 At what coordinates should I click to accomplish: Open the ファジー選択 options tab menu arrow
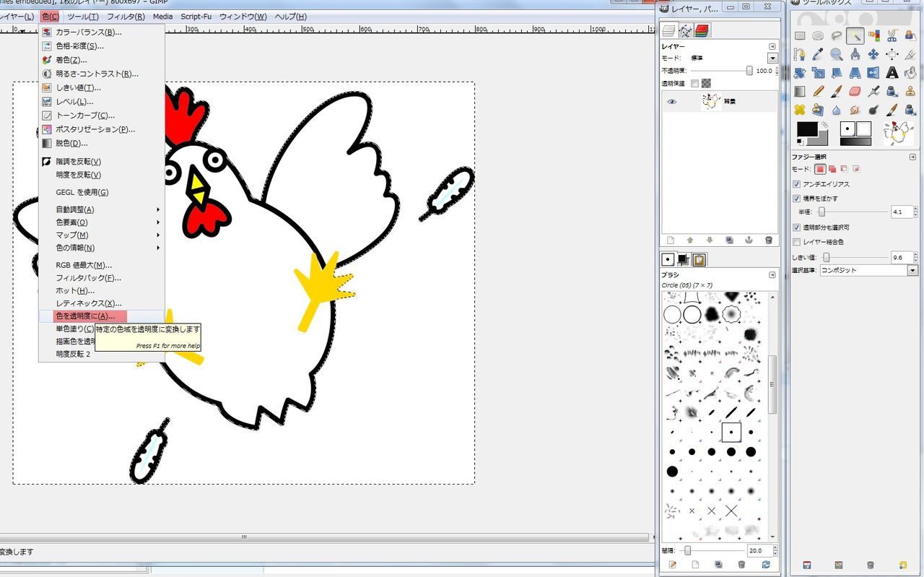point(914,157)
